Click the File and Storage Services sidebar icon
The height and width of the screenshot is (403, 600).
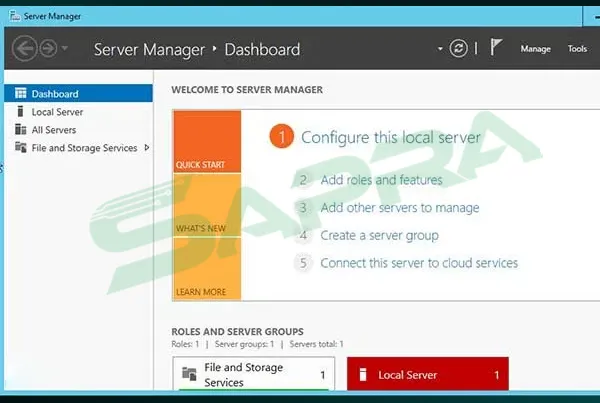[21, 148]
